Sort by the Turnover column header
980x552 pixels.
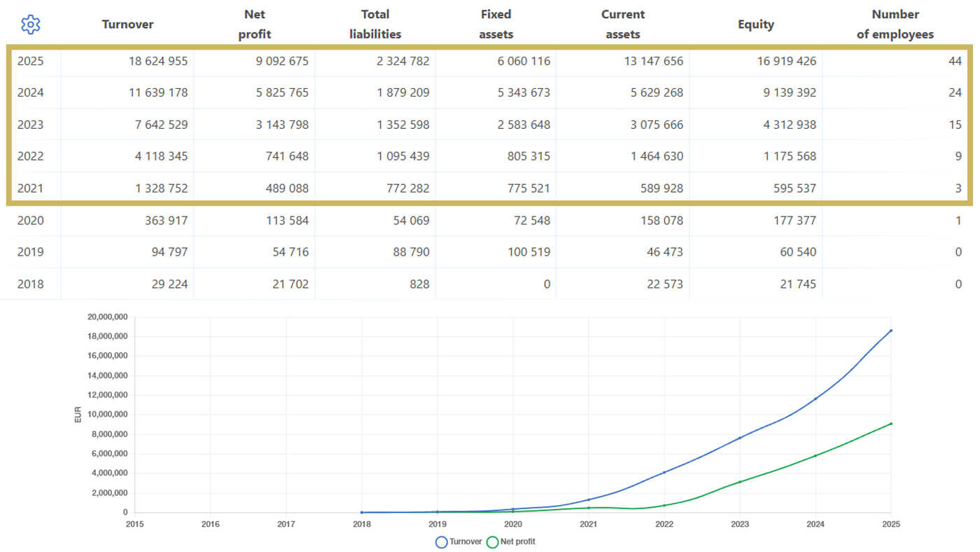pyautogui.click(x=127, y=24)
